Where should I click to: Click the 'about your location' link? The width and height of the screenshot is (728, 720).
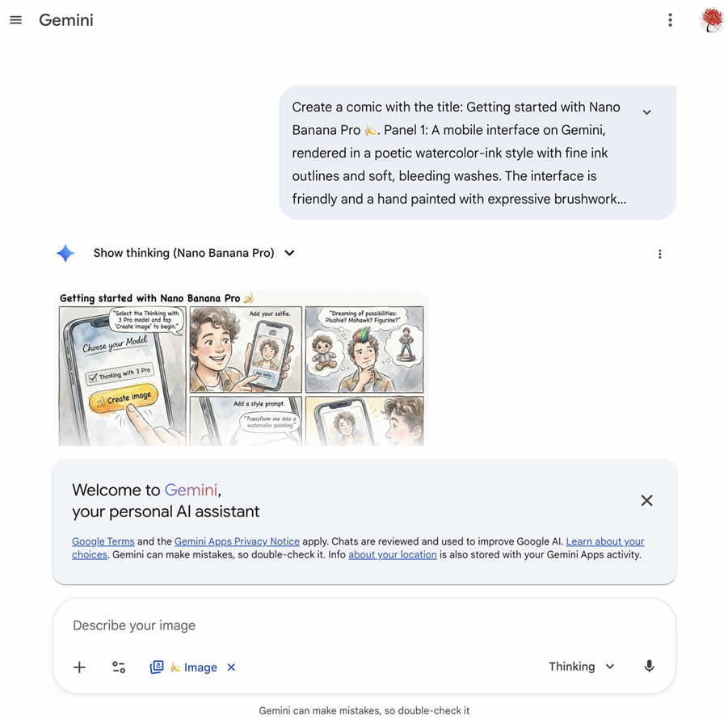[x=392, y=554]
